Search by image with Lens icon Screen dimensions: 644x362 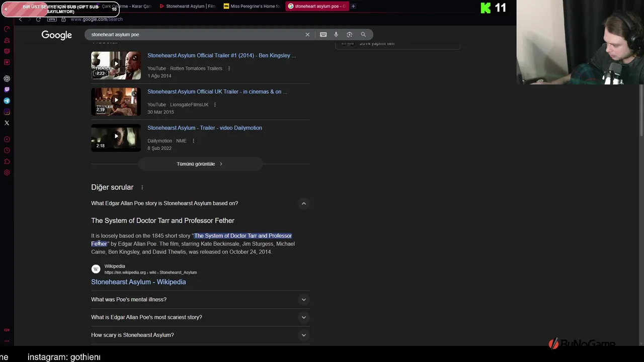coord(349,35)
